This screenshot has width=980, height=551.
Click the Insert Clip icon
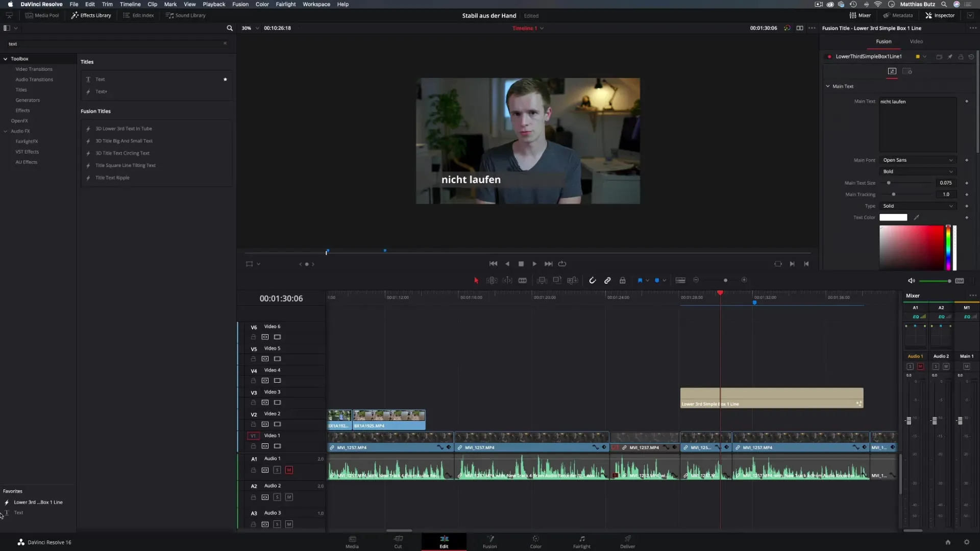coord(542,280)
